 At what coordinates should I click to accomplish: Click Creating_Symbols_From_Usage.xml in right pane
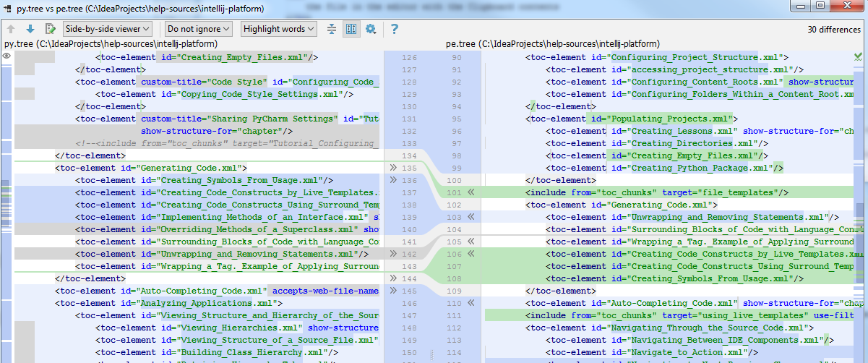click(x=674, y=278)
